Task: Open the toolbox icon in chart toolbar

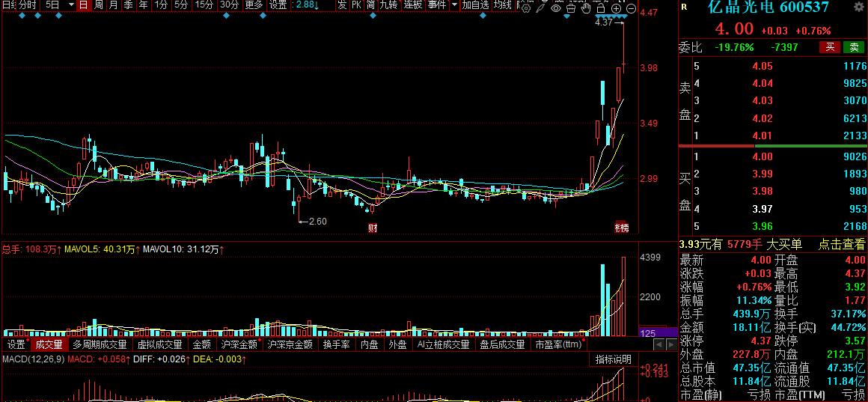Action: [x=571, y=8]
